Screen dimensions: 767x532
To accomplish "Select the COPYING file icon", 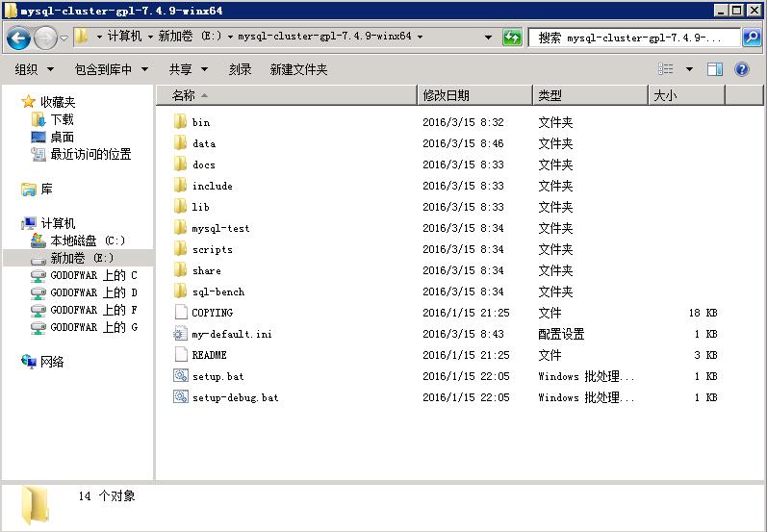I will coord(181,312).
